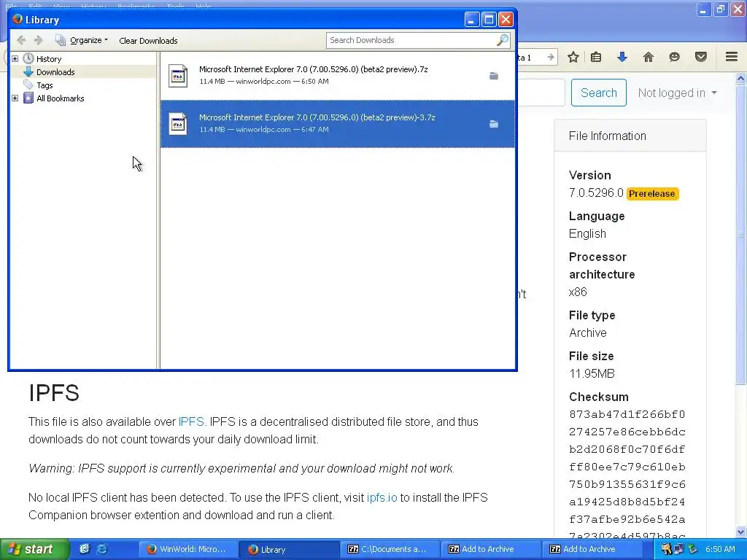
Task: Click the Prerelease badge
Action: tap(652, 194)
